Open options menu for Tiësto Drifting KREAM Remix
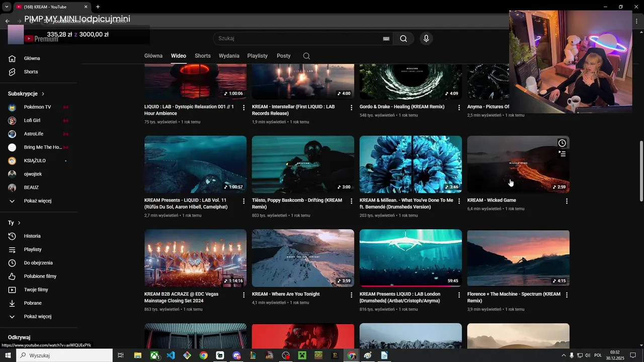The height and width of the screenshot is (362, 644). click(x=351, y=201)
